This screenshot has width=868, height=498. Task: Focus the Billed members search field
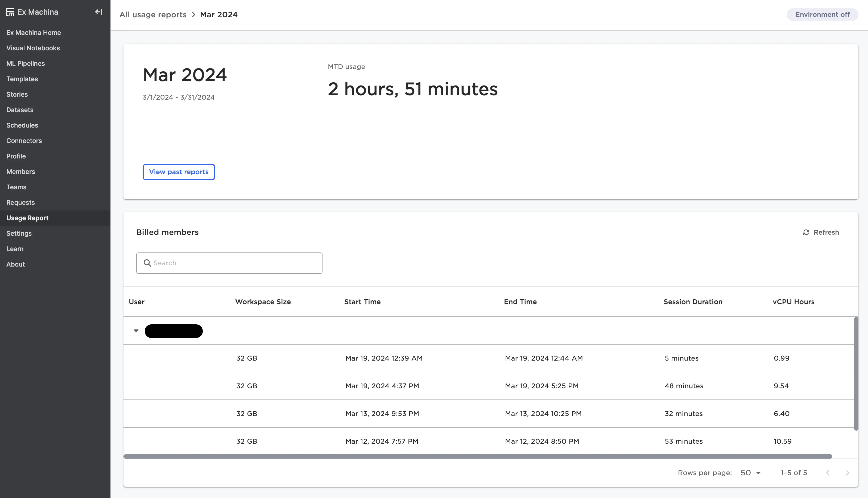point(236,263)
